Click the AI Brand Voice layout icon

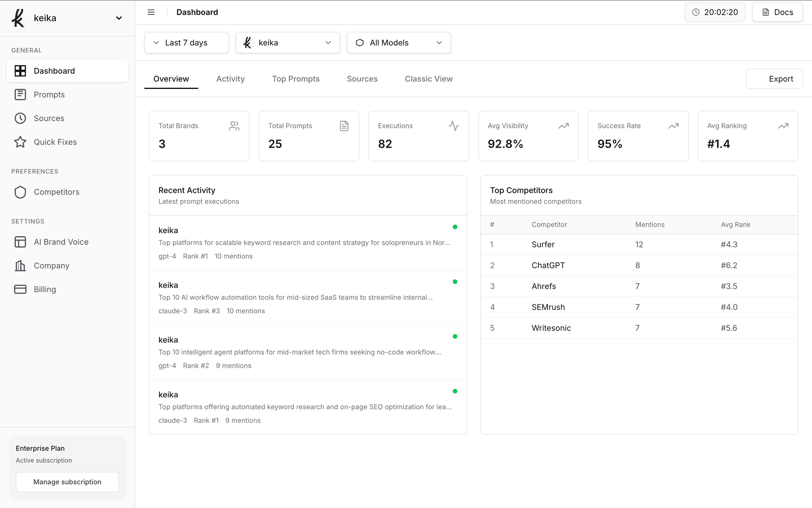pyautogui.click(x=20, y=242)
